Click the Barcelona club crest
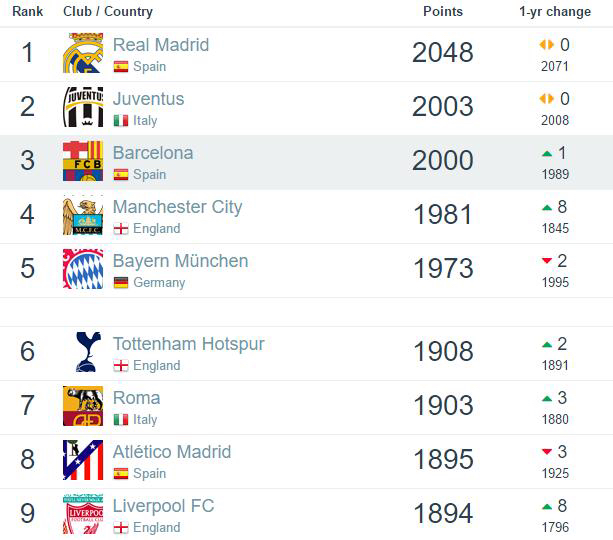Image resolution: width=613 pixels, height=540 pixels. pyautogui.click(x=83, y=161)
